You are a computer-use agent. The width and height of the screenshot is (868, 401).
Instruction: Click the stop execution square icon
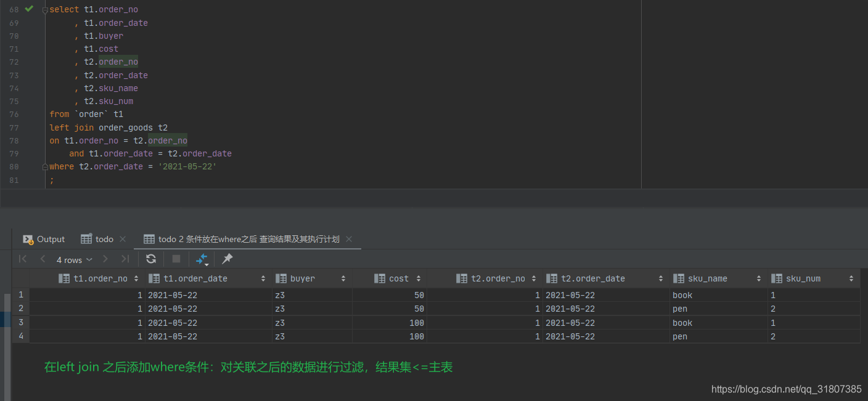(x=176, y=259)
